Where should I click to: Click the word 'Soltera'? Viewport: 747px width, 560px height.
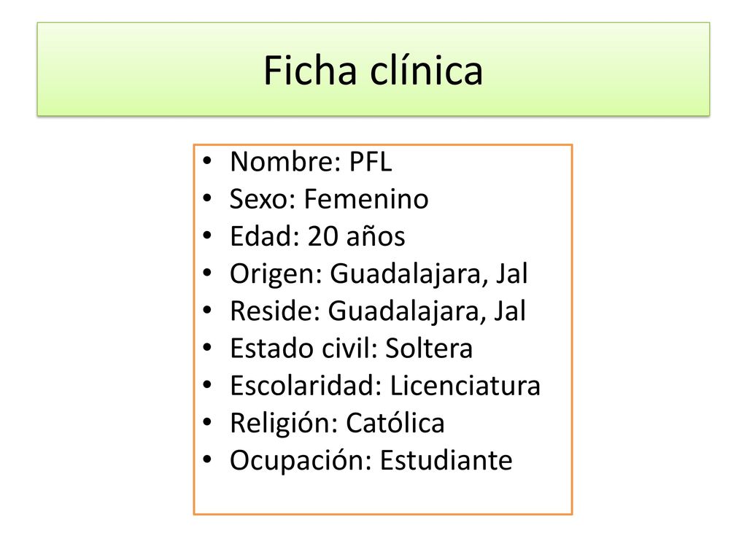[x=429, y=348]
